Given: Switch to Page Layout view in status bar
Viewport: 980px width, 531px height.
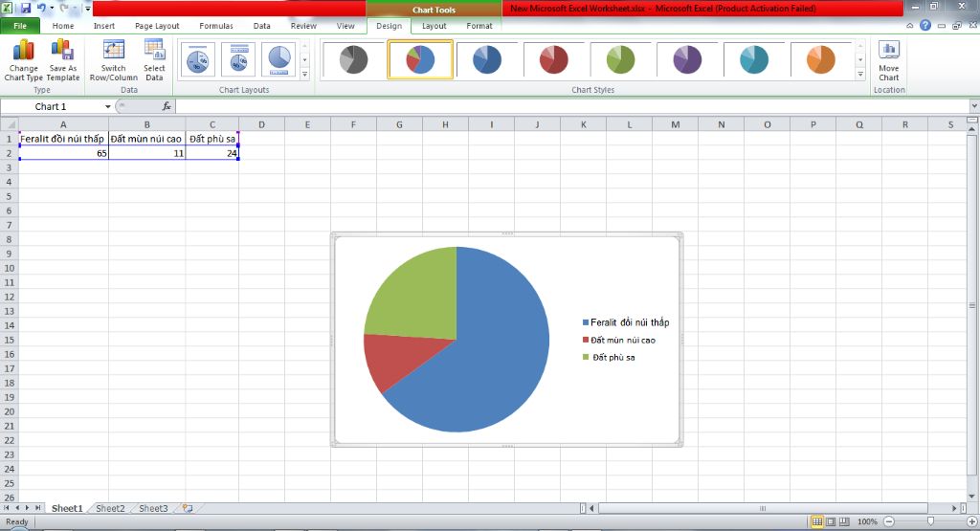Looking at the screenshot, I should pos(831,521).
